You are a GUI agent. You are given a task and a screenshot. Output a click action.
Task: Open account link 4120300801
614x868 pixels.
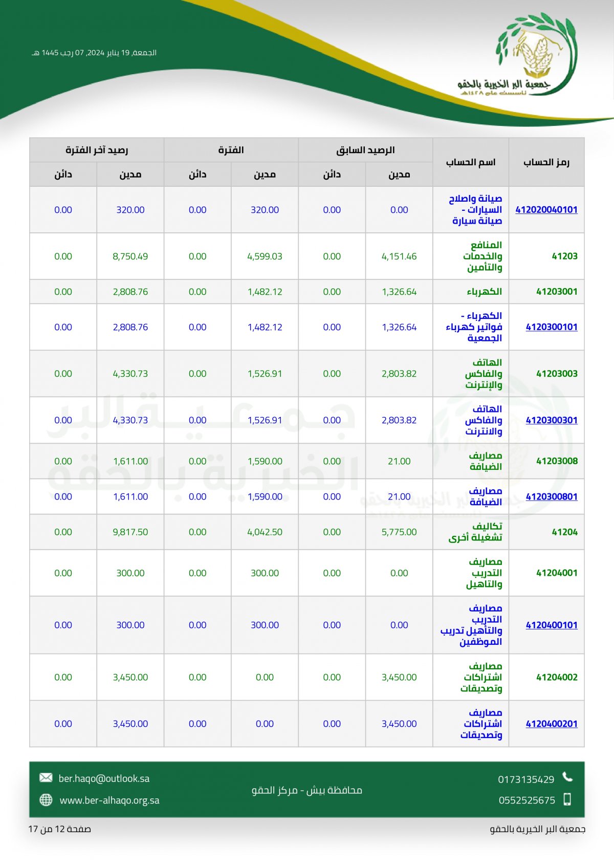click(551, 496)
